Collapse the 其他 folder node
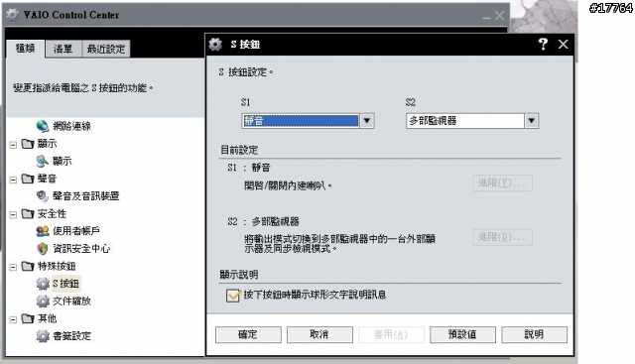The image size is (635, 364). point(13,319)
